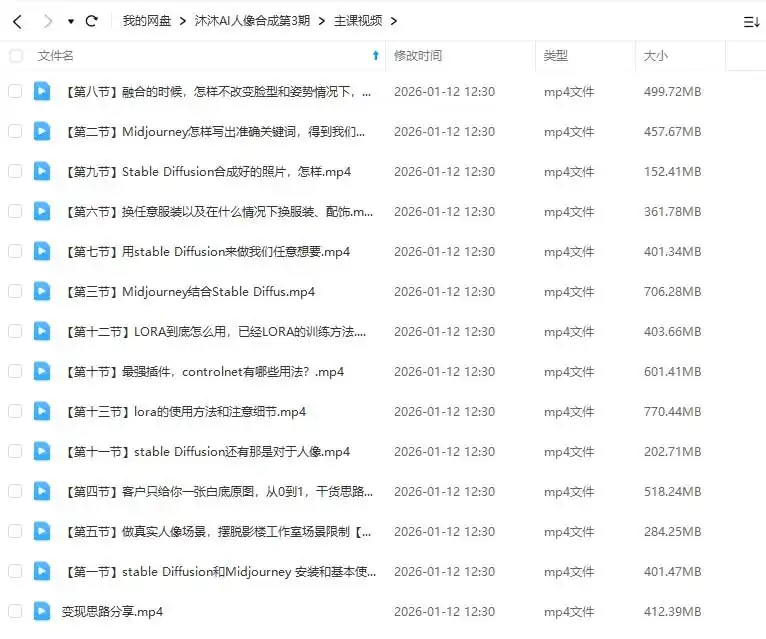The height and width of the screenshot is (639, 766).
Task: Expand the chevron after 我的网盘
Action: coord(183,21)
